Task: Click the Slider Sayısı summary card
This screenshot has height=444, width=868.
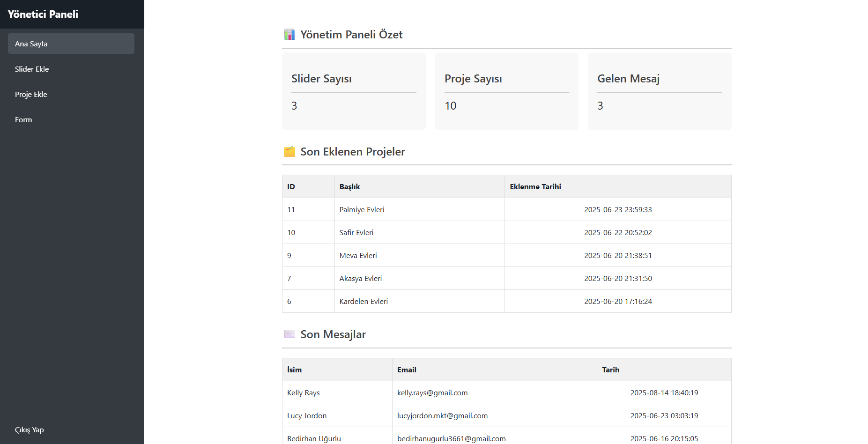Action: [354, 91]
